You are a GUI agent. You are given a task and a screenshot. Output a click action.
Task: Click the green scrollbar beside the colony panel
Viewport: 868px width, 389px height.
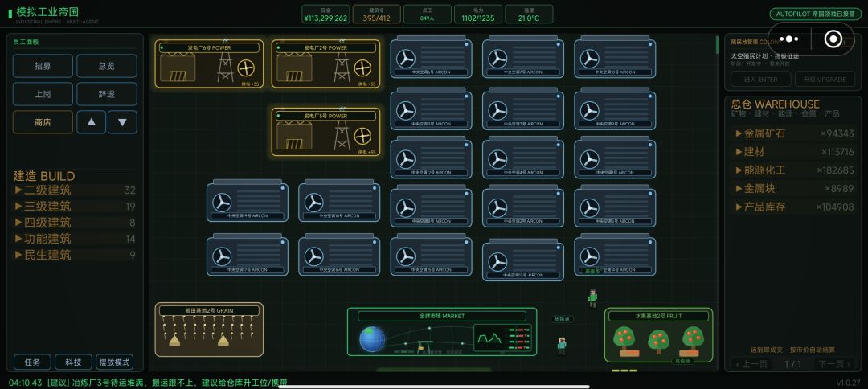coord(718,45)
